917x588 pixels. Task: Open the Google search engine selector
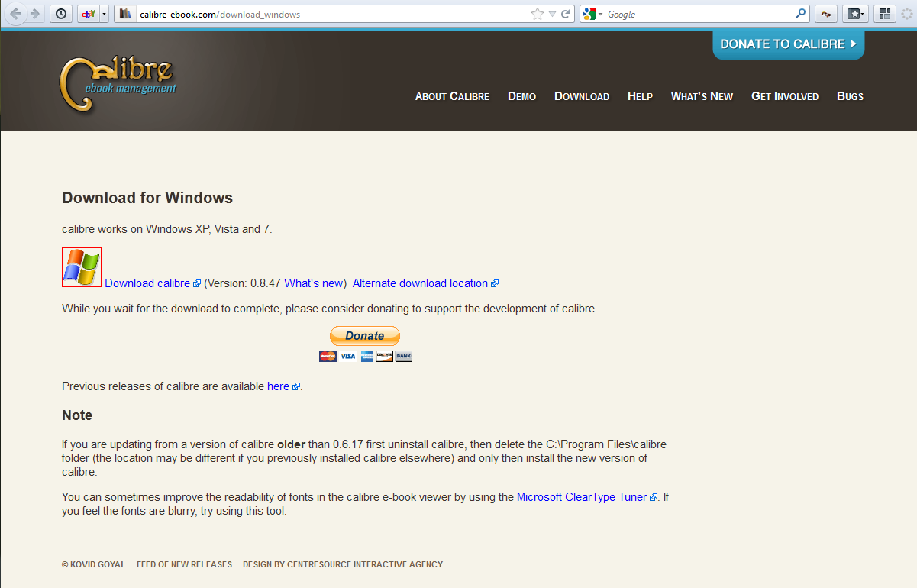593,14
